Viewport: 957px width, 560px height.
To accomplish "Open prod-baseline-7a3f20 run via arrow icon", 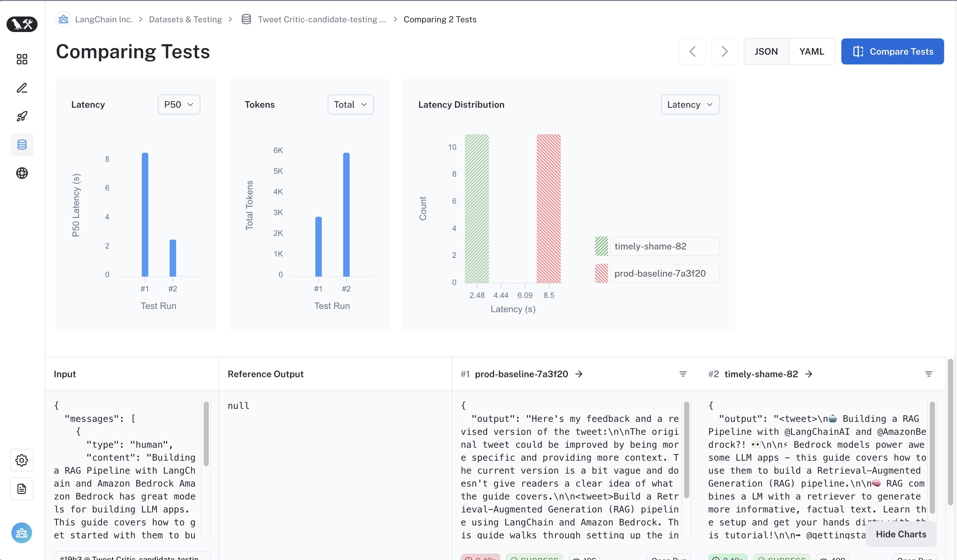I will click(579, 374).
